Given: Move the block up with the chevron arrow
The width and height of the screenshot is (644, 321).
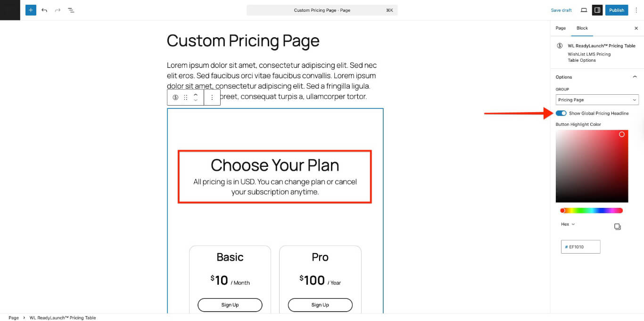Looking at the screenshot, I should click(196, 94).
